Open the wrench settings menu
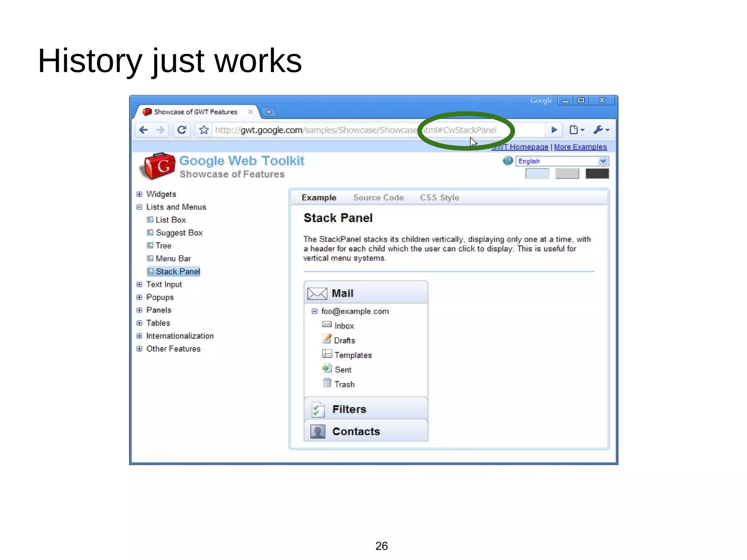Screen dimensions: 747x560 [601, 130]
